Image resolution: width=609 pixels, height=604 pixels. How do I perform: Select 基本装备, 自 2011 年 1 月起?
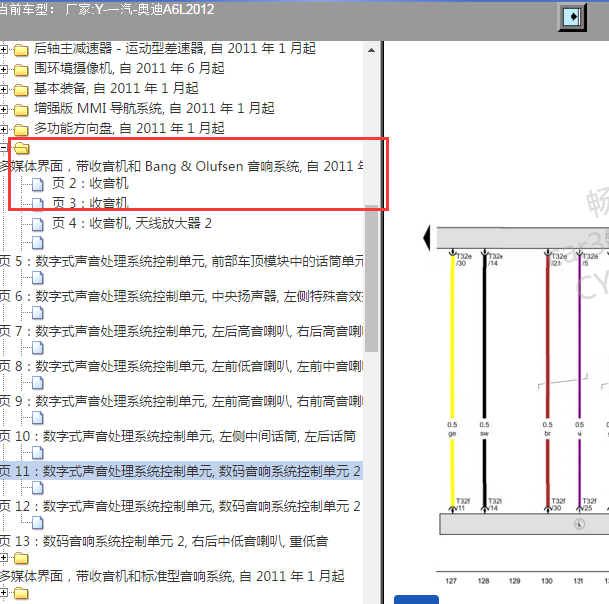click(116, 89)
